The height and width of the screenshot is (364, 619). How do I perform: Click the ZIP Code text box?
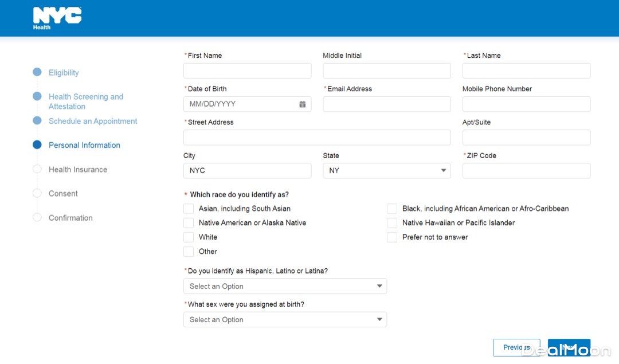pyautogui.click(x=526, y=171)
